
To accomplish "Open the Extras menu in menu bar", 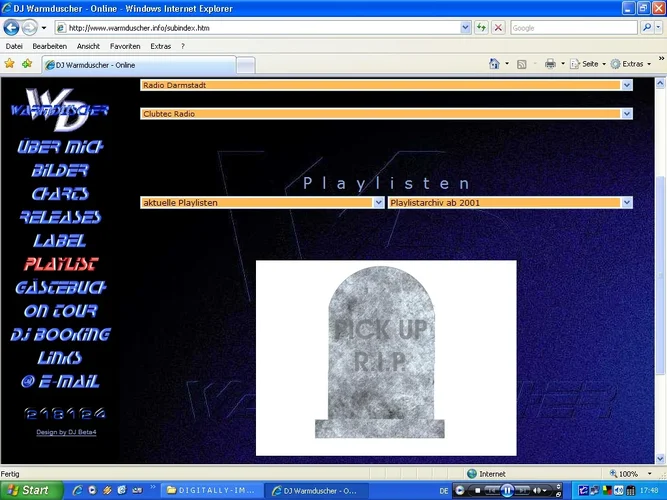I will (x=160, y=46).
